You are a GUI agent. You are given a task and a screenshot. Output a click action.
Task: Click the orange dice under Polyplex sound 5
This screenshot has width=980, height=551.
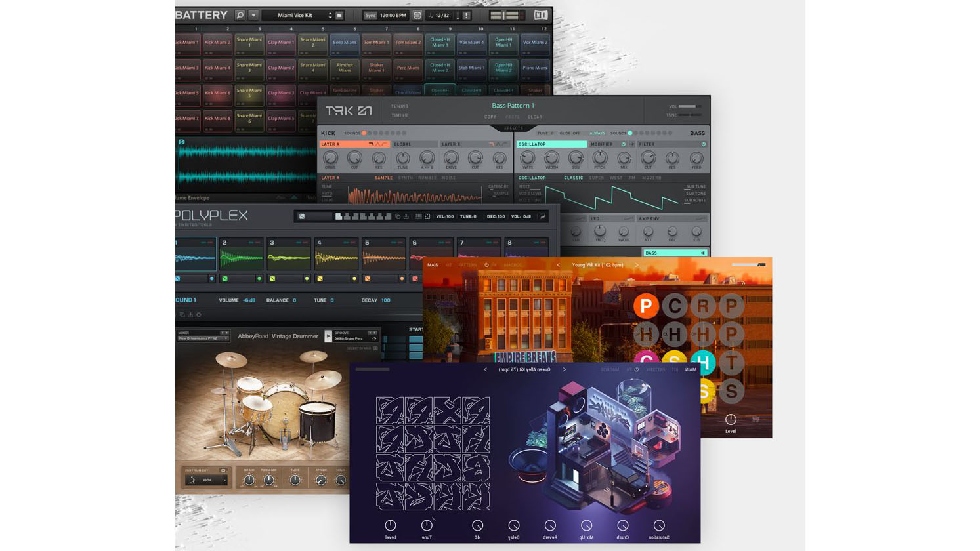pos(368,279)
